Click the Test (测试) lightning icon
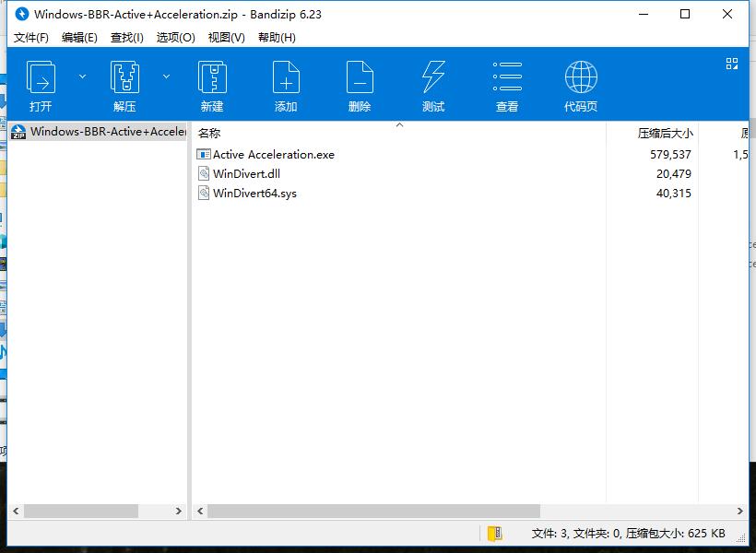The width and height of the screenshot is (756, 553). click(x=433, y=77)
